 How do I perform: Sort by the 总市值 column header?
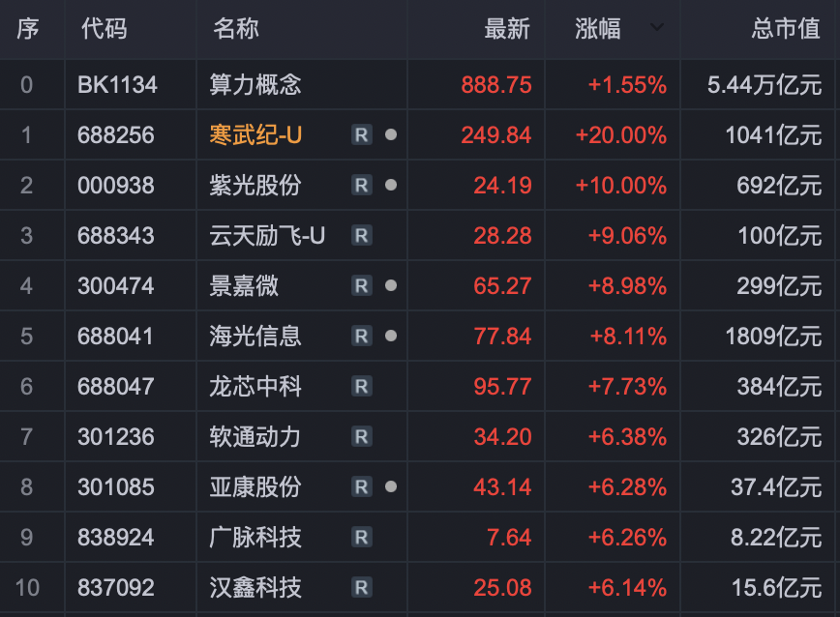point(786,29)
